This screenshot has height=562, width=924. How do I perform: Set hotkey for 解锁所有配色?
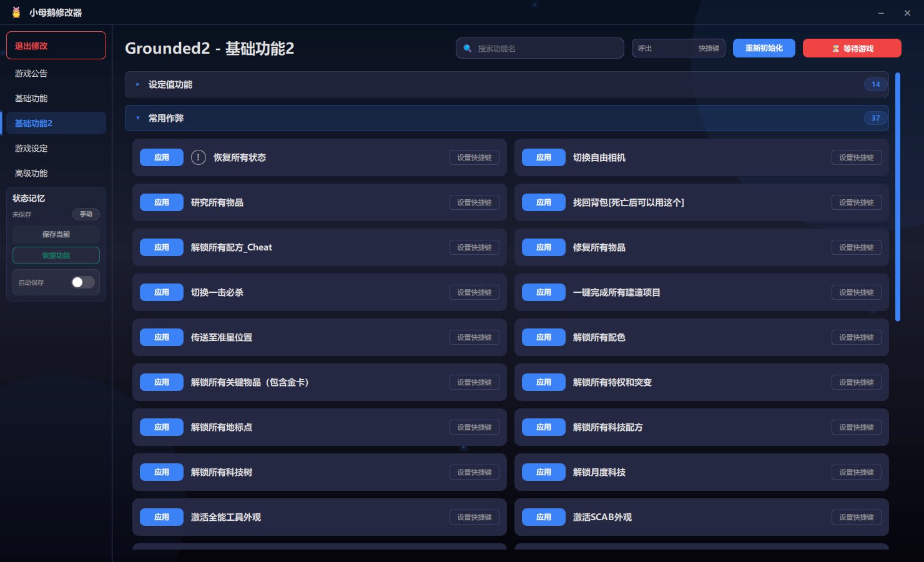[857, 337]
